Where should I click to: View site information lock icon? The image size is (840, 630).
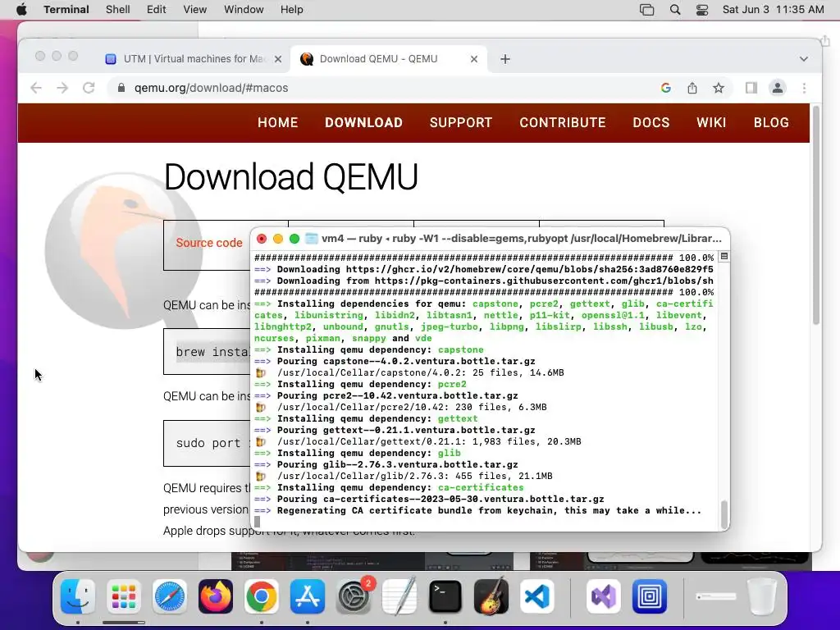(x=121, y=88)
